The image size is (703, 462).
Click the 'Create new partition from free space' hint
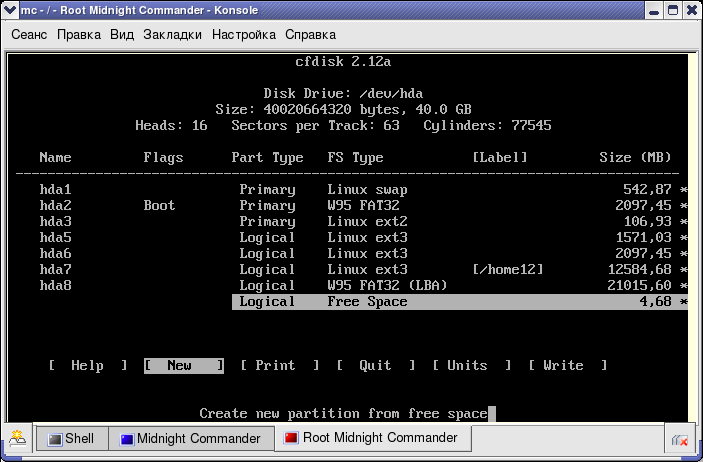343,413
